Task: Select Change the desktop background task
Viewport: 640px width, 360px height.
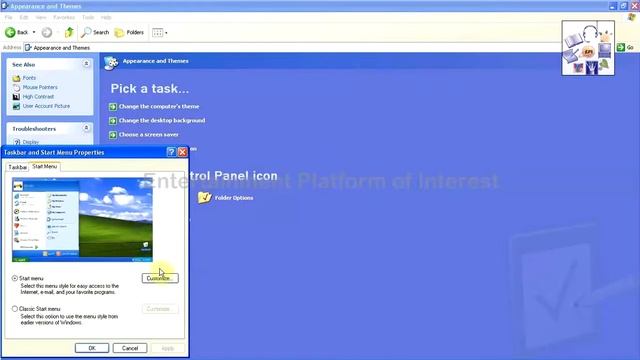Action: [162, 120]
